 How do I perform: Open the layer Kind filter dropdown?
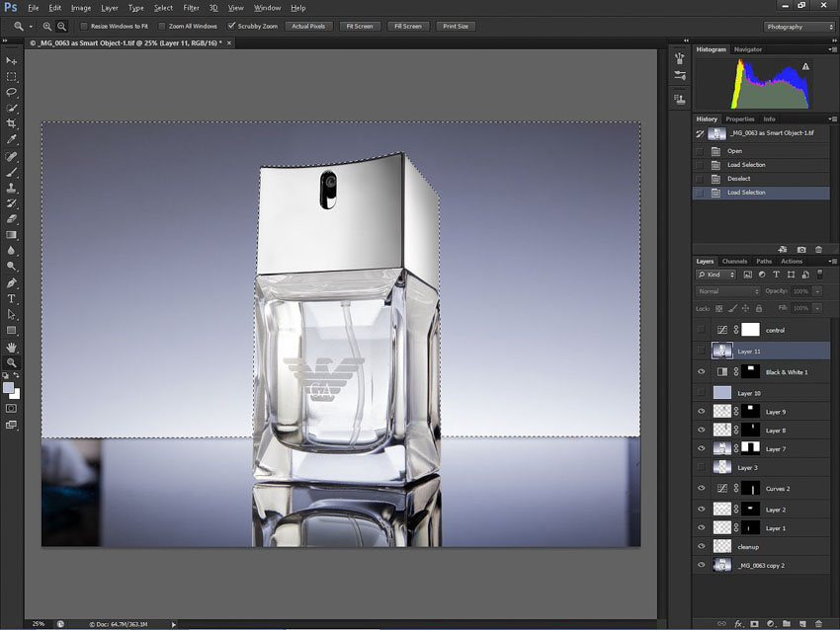click(716, 275)
